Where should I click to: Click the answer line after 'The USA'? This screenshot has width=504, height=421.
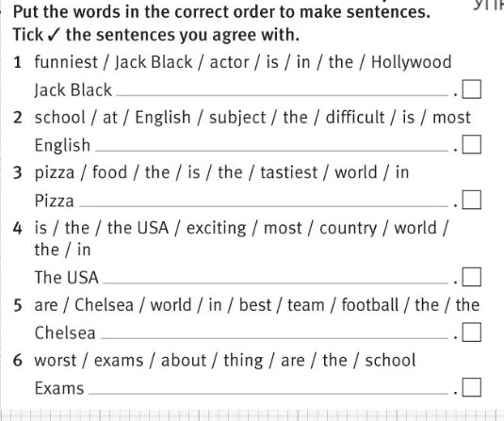[275, 283]
